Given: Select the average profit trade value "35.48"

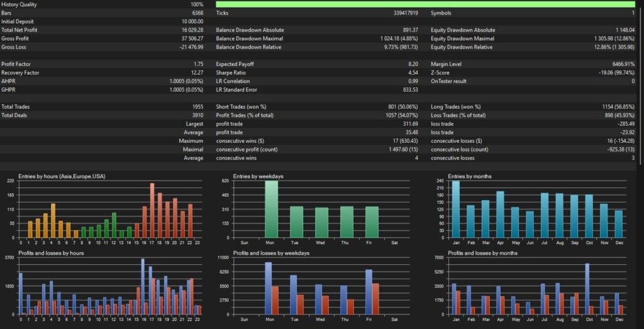Looking at the screenshot, I should point(412,132).
